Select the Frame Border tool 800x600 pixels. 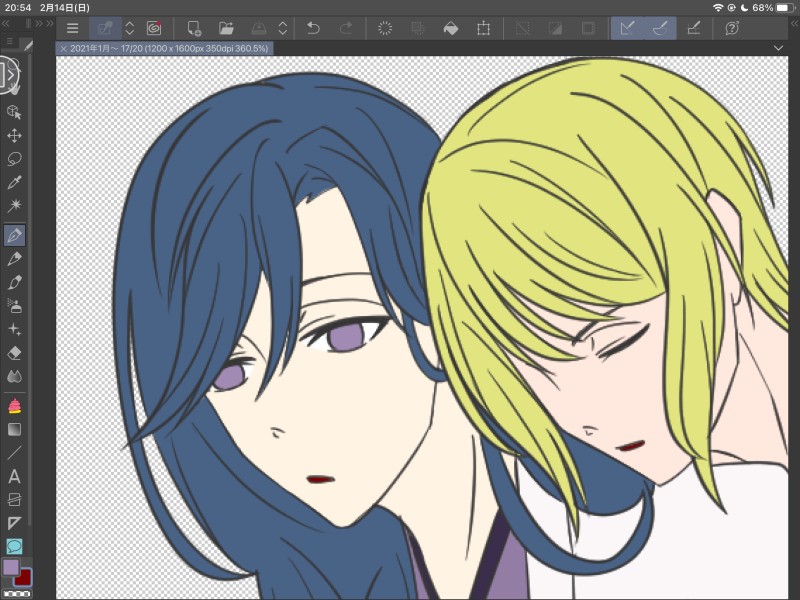pos(14,500)
